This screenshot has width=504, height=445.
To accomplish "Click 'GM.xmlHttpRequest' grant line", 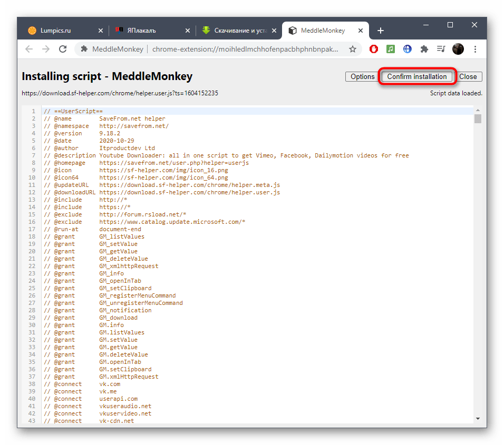I will 129,377.
